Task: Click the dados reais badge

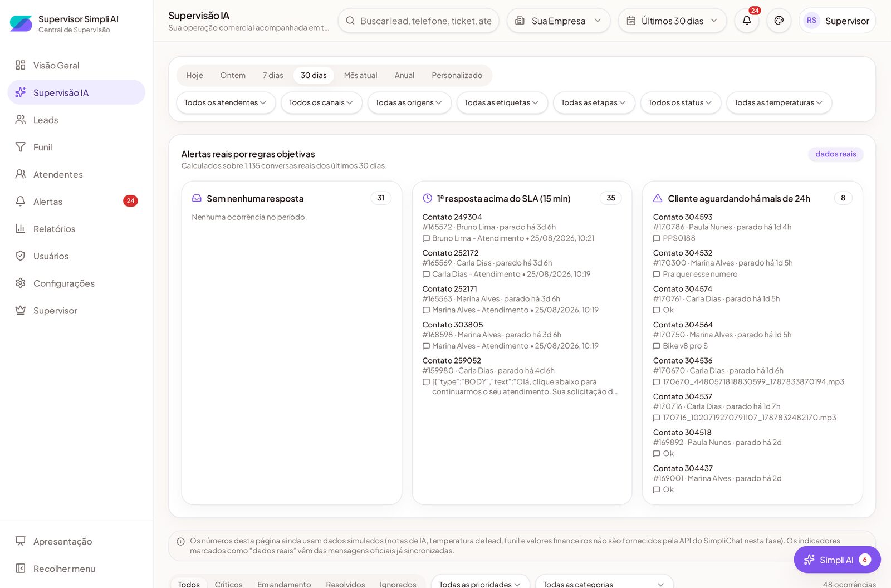Action: click(835, 154)
